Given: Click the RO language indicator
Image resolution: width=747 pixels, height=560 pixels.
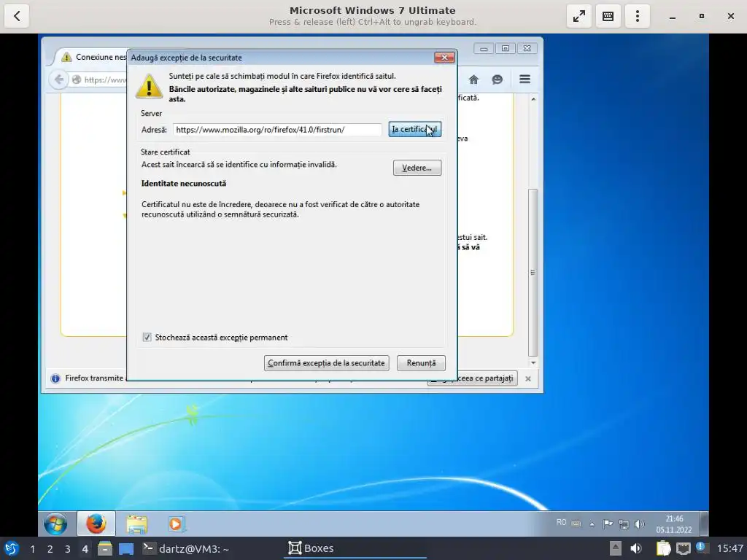Looking at the screenshot, I should 561,522.
